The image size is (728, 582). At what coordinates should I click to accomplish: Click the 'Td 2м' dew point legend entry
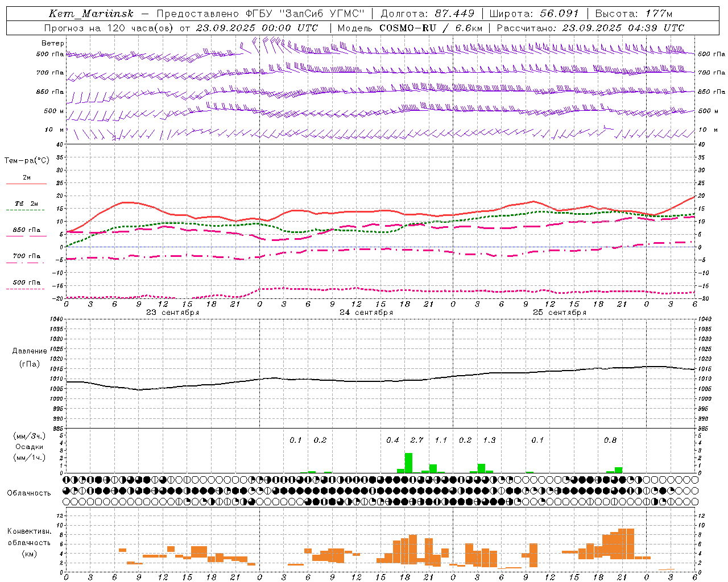(26, 203)
